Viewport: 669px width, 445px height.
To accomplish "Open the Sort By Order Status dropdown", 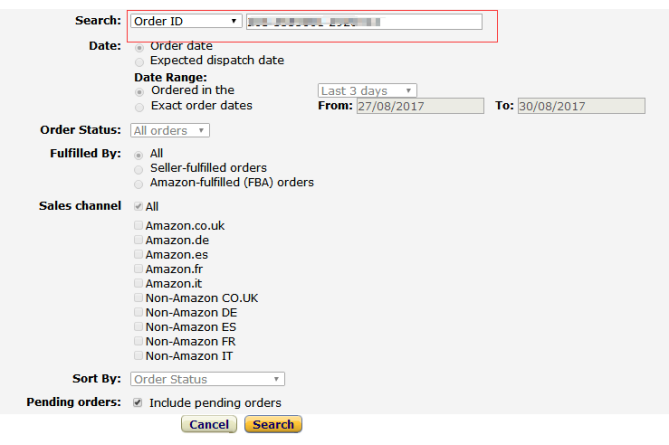I will (x=207, y=379).
